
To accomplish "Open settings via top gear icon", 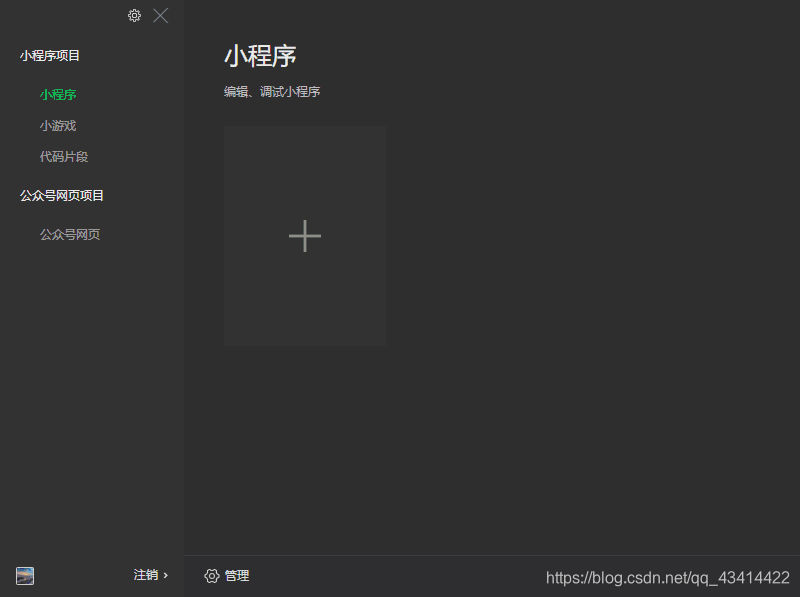I will coord(134,15).
